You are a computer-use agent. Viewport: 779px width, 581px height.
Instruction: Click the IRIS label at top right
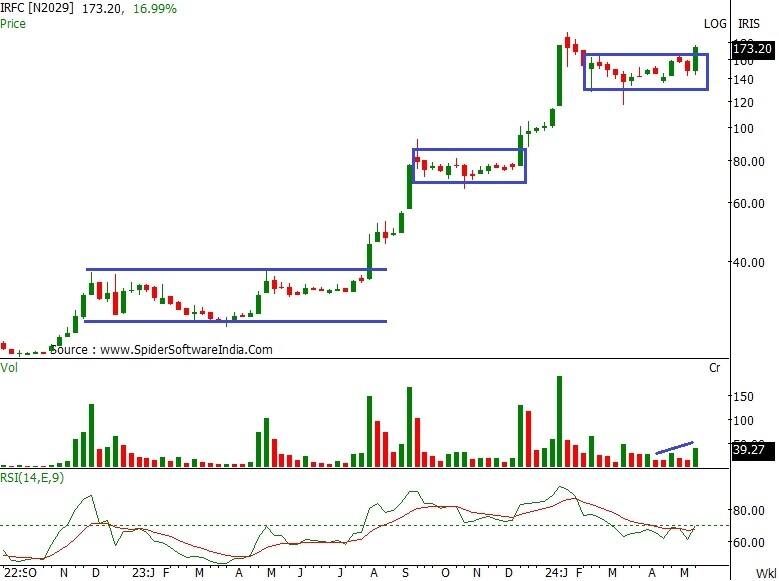749,23
